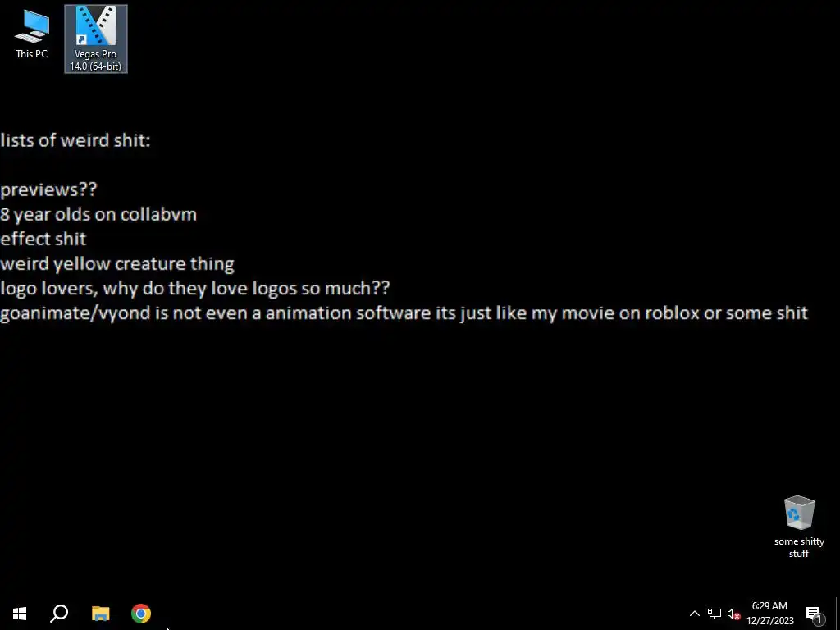Click the 'weird yellow creature thing' text

[x=117, y=263]
